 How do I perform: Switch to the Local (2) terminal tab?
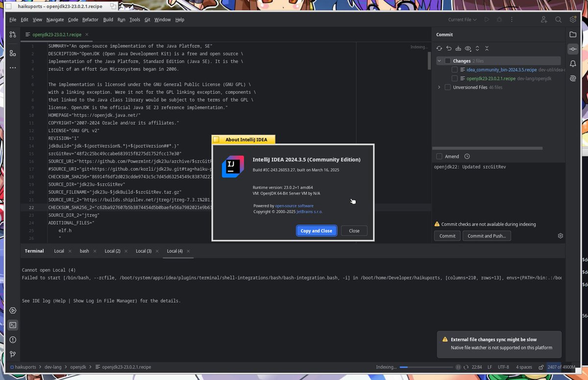coord(113,251)
